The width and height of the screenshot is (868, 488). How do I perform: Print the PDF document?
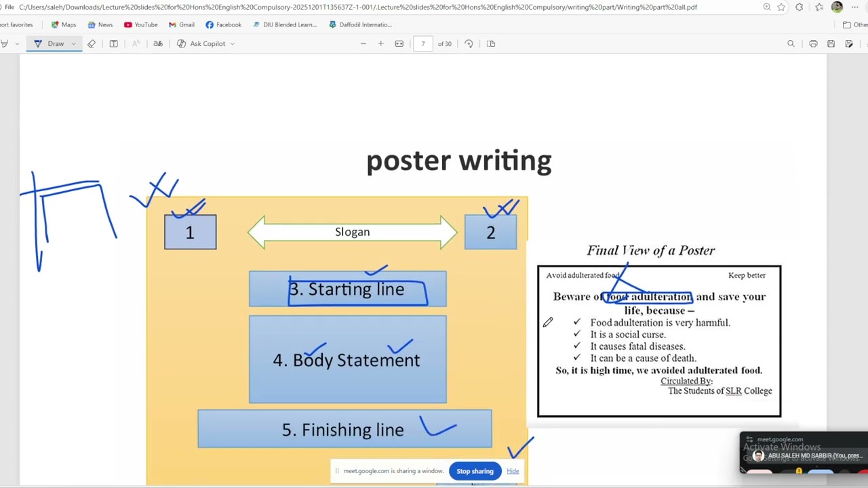point(813,43)
